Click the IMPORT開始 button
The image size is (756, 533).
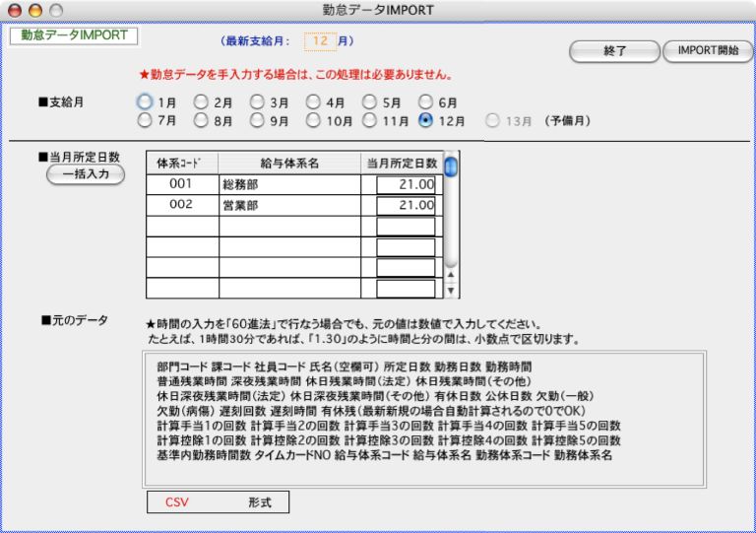click(x=707, y=50)
